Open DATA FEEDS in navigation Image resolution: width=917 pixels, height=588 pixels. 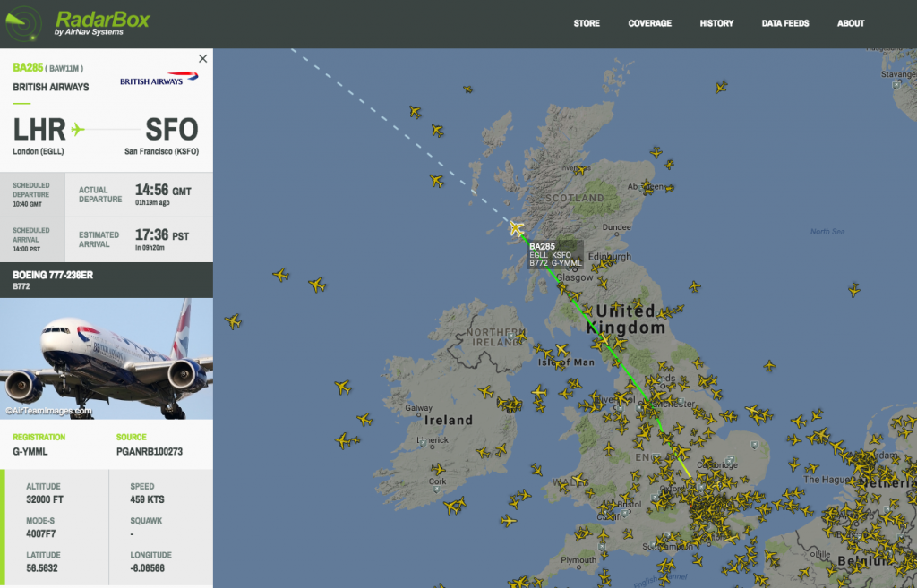click(785, 23)
